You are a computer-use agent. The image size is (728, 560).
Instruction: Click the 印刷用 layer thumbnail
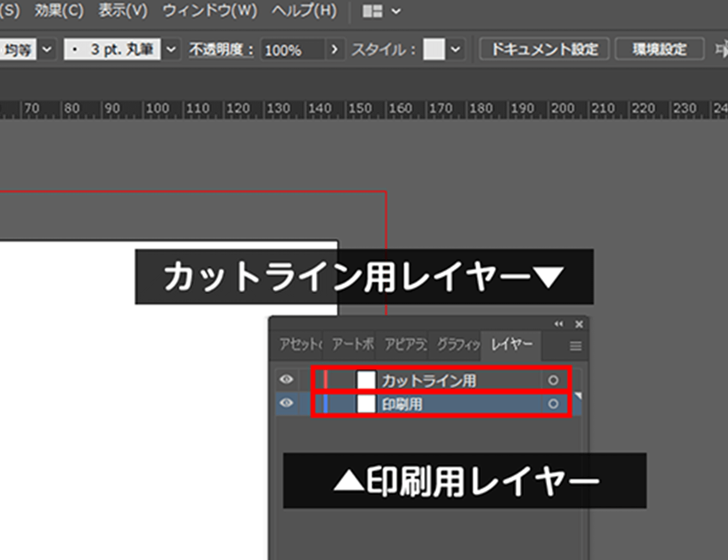click(x=366, y=404)
